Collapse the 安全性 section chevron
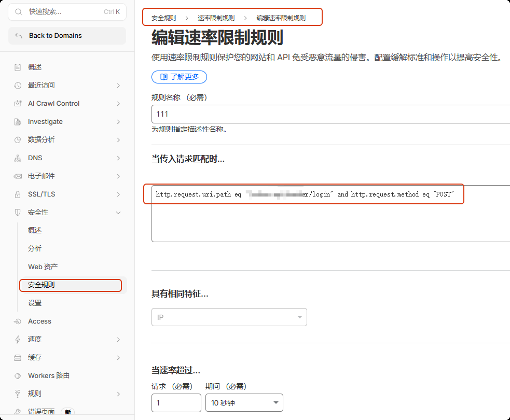Screen dimensions: 510x420 pyautogui.click(x=118, y=213)
